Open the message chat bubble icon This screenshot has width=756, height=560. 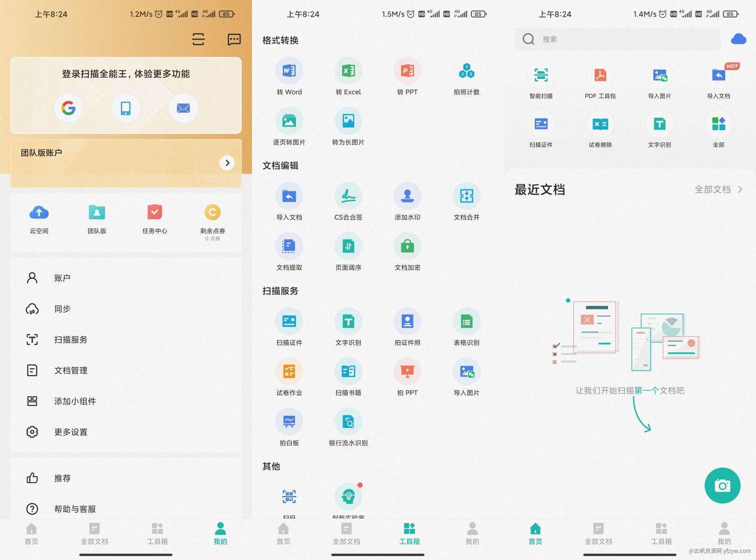pos(234,39)
